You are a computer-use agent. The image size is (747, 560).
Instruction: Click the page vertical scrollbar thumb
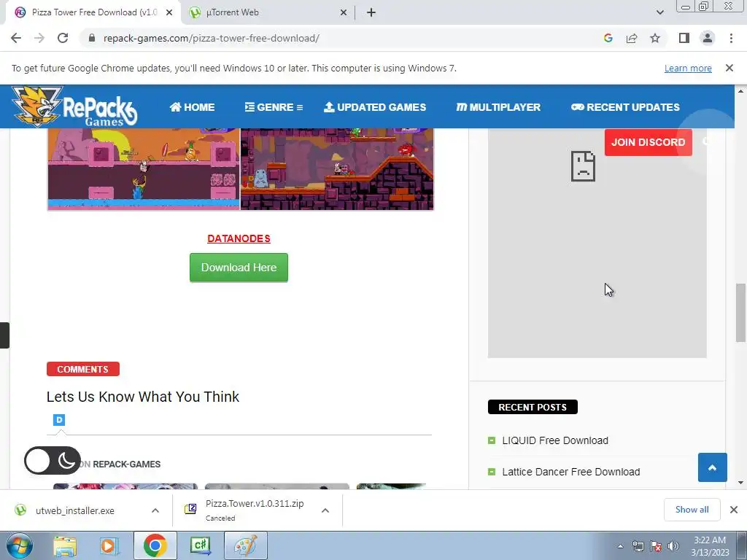(x=740, y=312)
